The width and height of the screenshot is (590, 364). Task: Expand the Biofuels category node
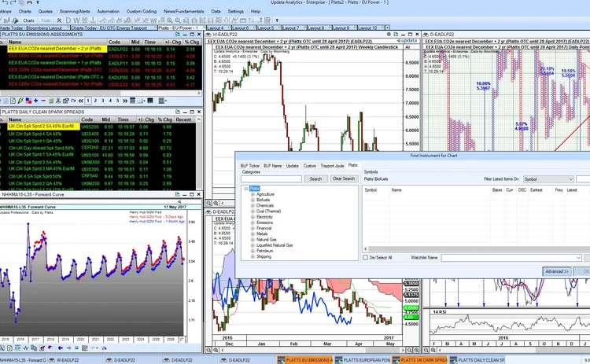[x=253, y=200]
